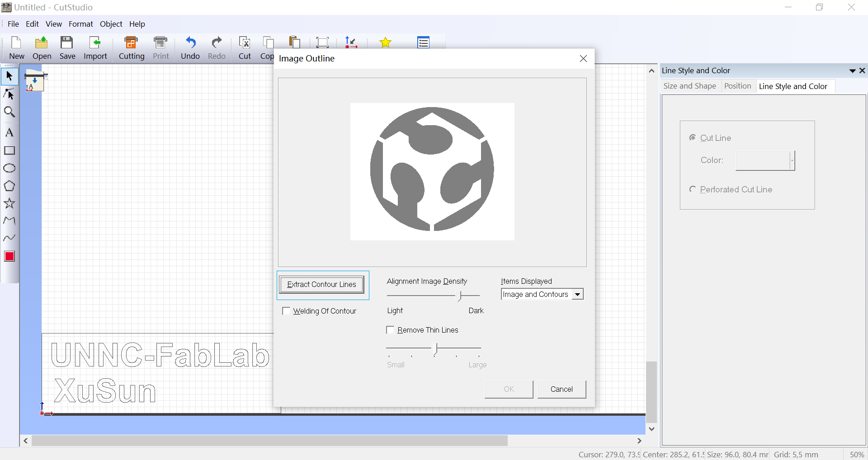Image resolution: width=868 pixels, height=460 pixels.
Task: Switch to the Position tab
Action: click(x=738, y=86)
